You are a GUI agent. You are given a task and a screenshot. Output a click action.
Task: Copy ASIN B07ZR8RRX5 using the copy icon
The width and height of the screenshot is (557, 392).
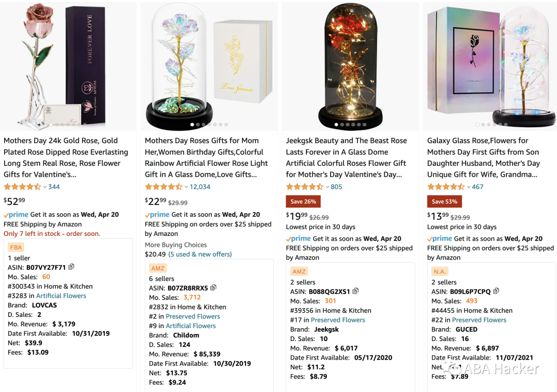coord(213,288)
